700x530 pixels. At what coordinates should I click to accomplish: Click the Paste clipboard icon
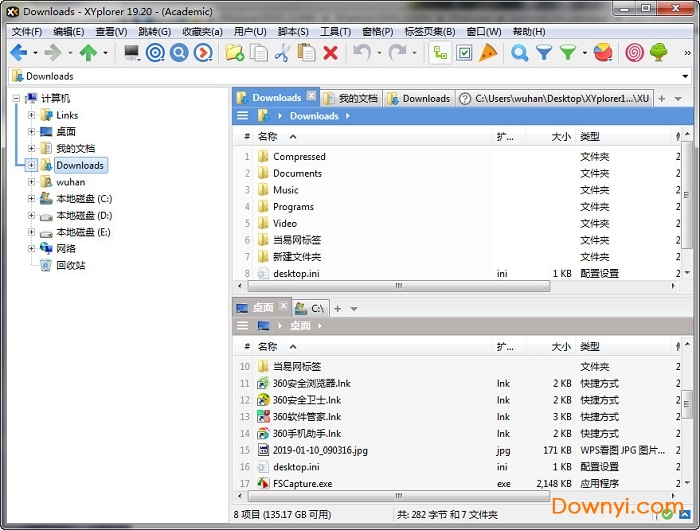coord(306,53)
